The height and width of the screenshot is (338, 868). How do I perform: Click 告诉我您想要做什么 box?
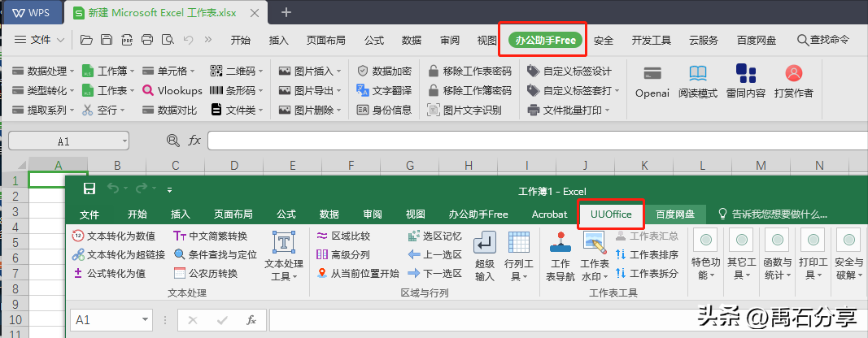[772, 214]
